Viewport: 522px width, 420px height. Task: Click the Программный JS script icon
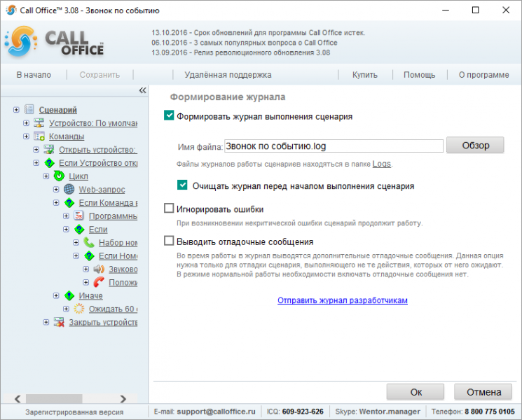[79, 216]
